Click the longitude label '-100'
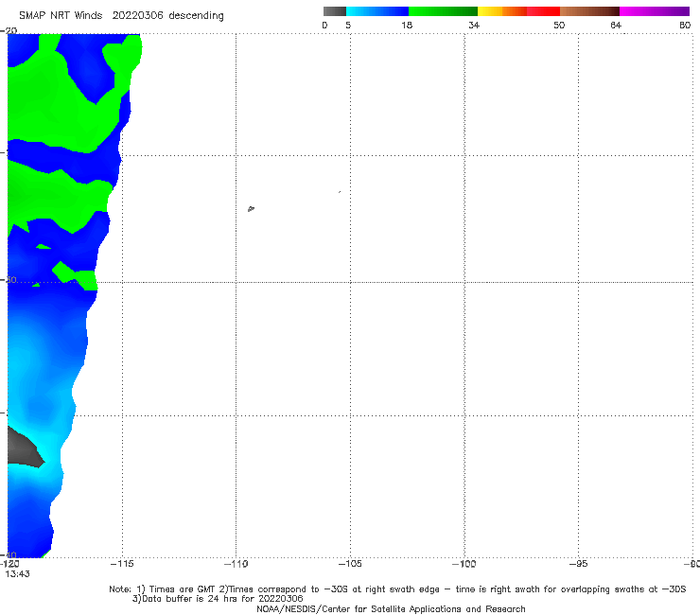 pyautogui.click(x=464, y=564)
